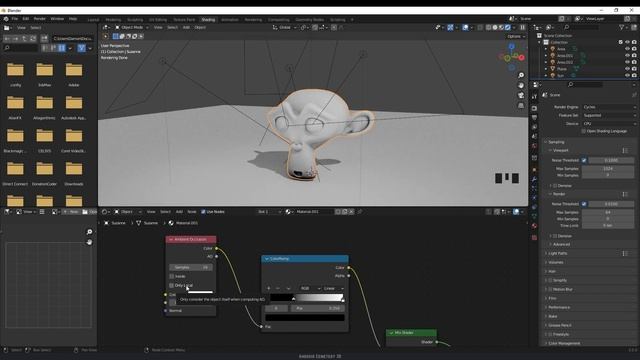Pause viewport rendering with the pause icon
The width and height of the screenshot is (640, 360).
tap(522, 27)
